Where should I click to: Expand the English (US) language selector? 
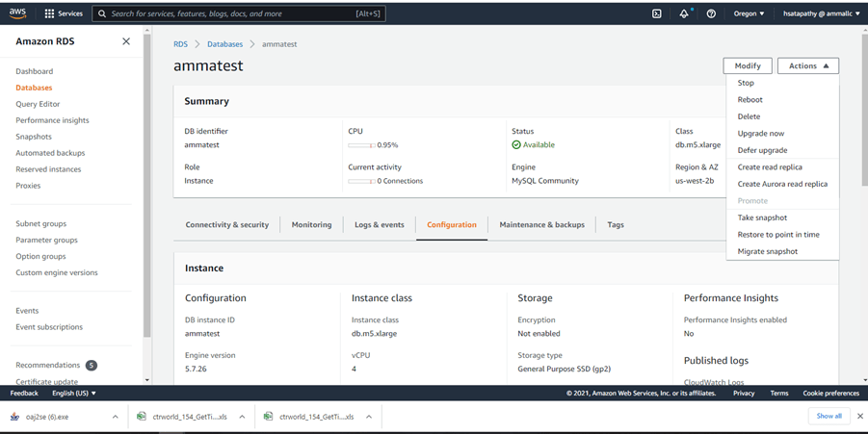click(74, 394)
